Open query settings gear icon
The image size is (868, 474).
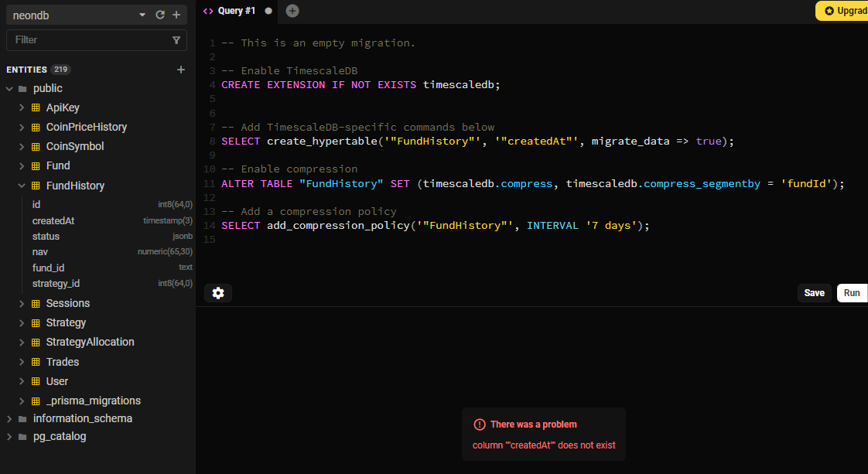click(x=218, y=293)
